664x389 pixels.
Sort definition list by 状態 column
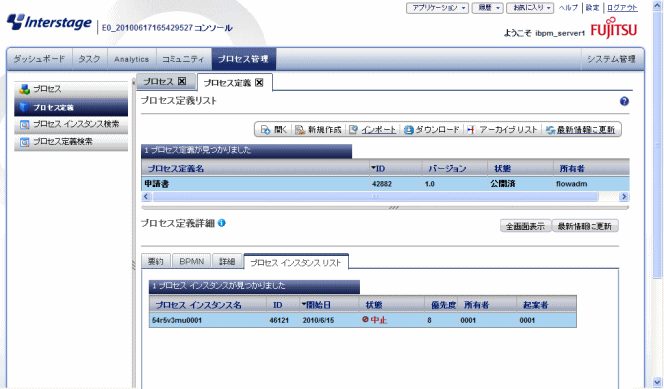(x=520, y=168)
